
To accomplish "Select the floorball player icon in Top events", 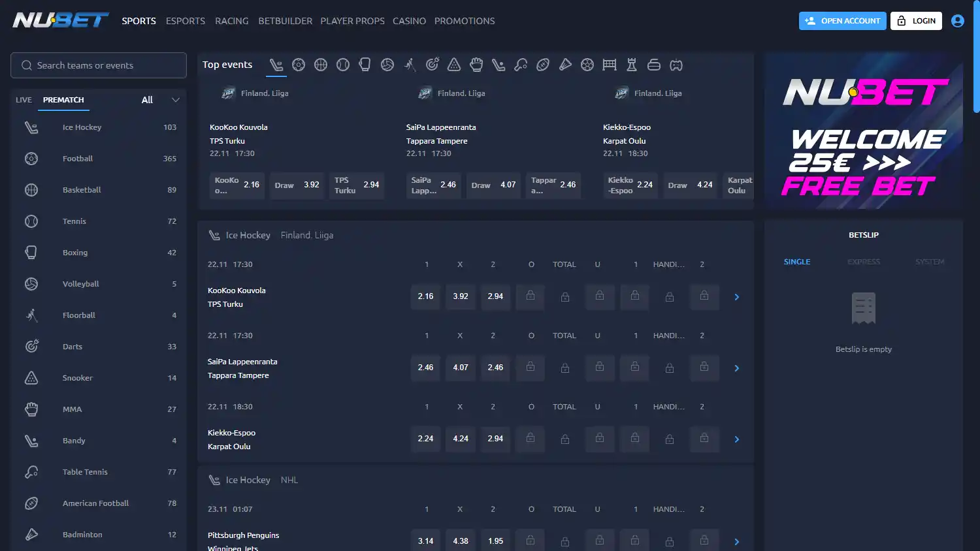I will coord(410,65).
